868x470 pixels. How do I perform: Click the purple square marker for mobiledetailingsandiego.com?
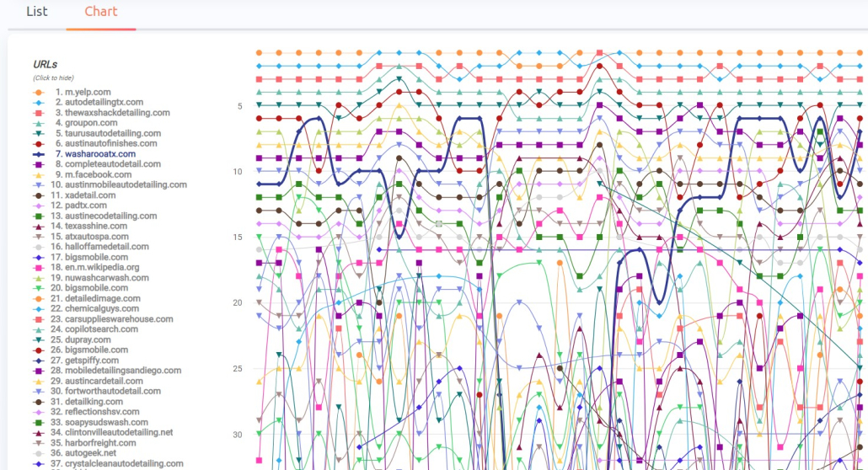[x=38, y=371]
